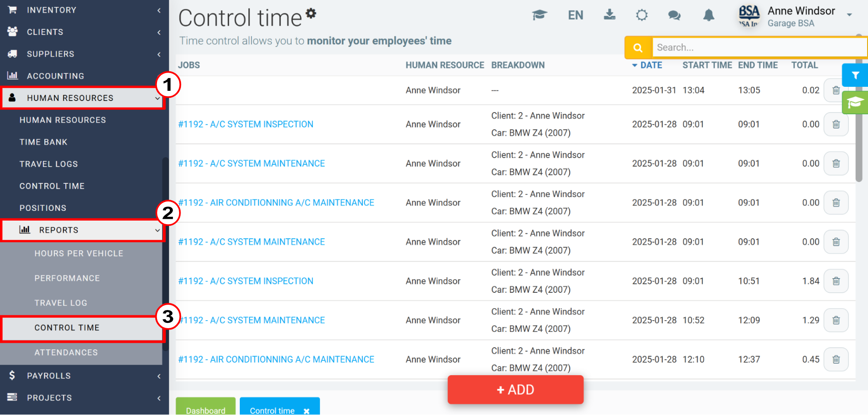Switch to the Dashboard tab
Image resolution: width=868 pixels, height=415 pixels.
[206, 407]
